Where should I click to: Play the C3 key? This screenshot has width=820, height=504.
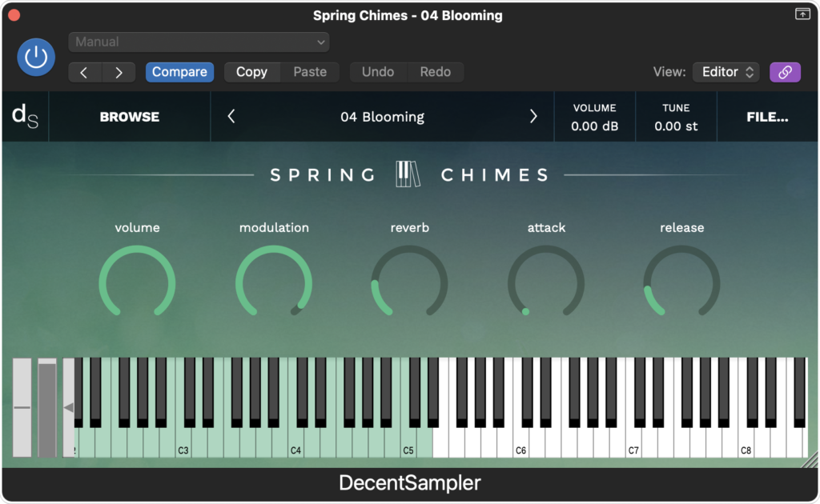click(x=183, y=444)
